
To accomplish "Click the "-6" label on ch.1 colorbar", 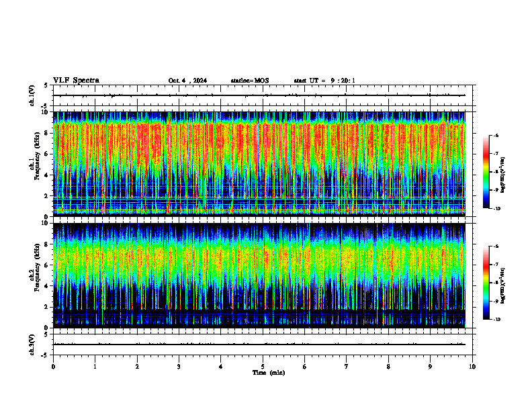I will click(496, 136).
